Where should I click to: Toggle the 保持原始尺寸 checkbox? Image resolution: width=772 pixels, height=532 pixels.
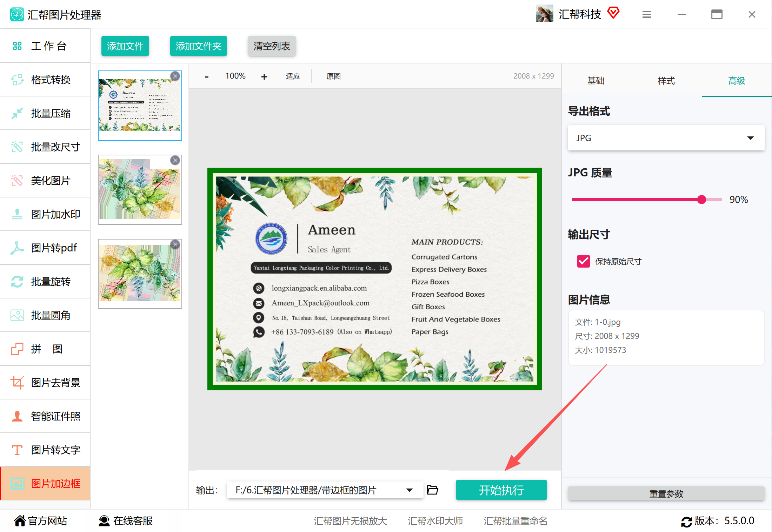pos(584,261)
